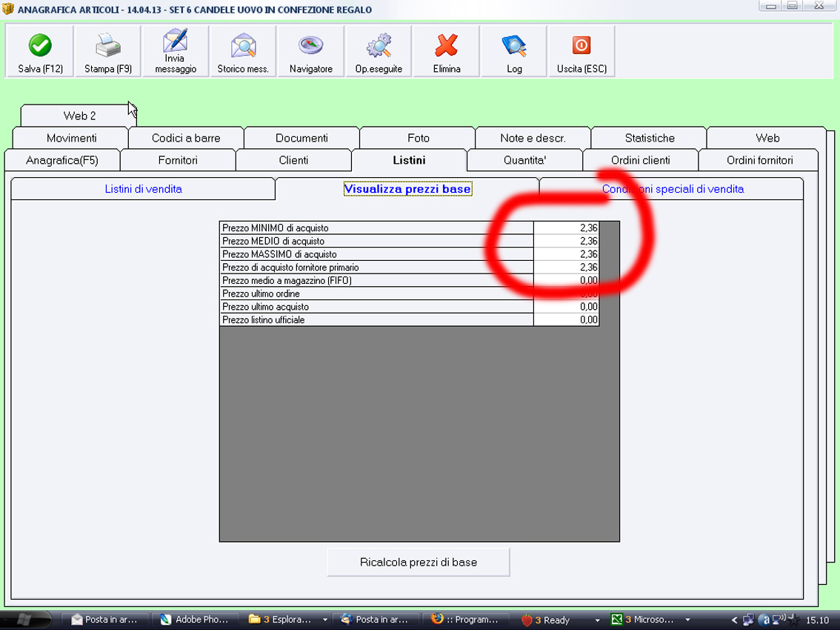
Task: Open the 3 Esplora... taskbar group
Action: [286, 620]
